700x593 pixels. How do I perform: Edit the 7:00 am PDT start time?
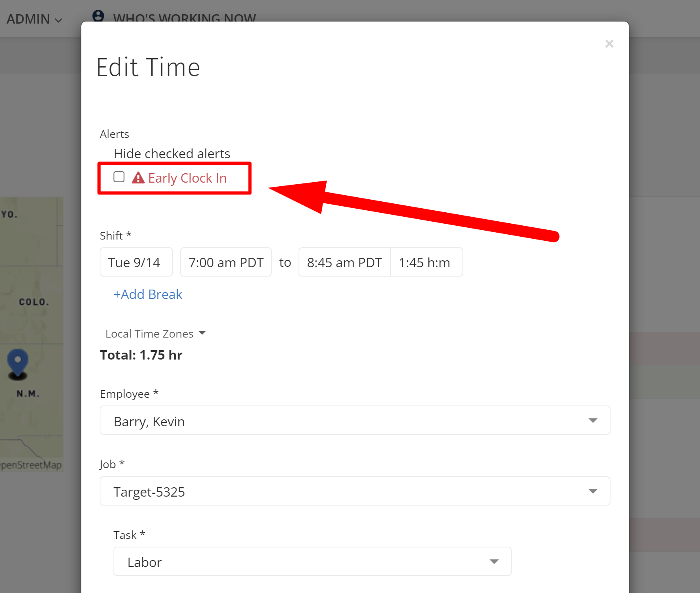[226, 262]
